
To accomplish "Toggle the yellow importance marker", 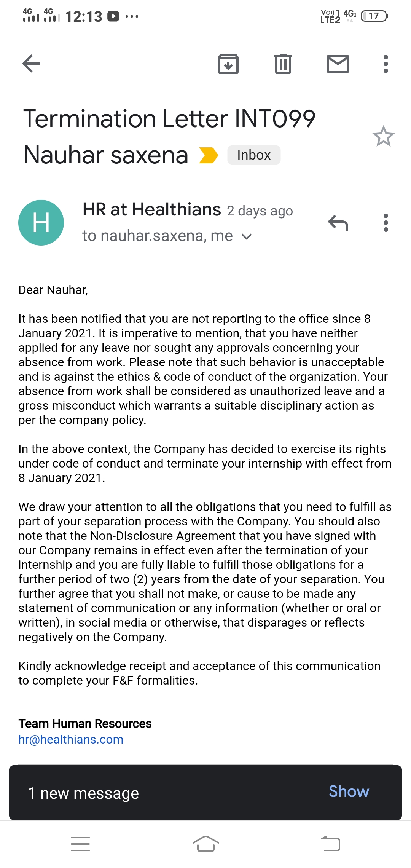I will 209,155.
